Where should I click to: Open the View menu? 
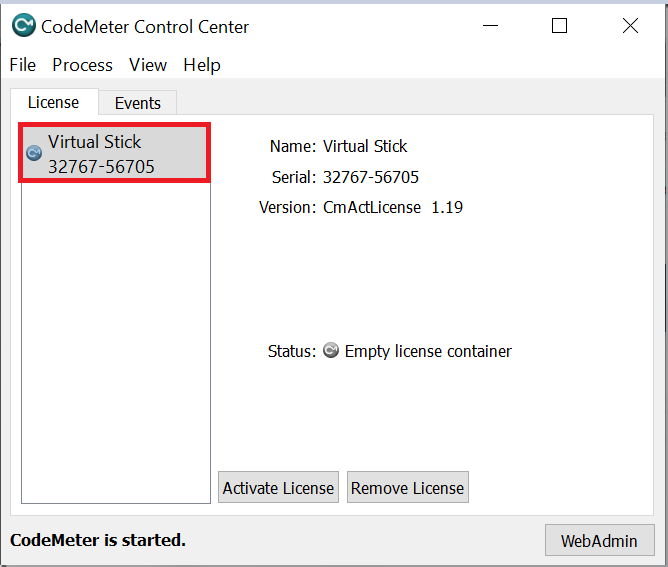tap(148, 65)
